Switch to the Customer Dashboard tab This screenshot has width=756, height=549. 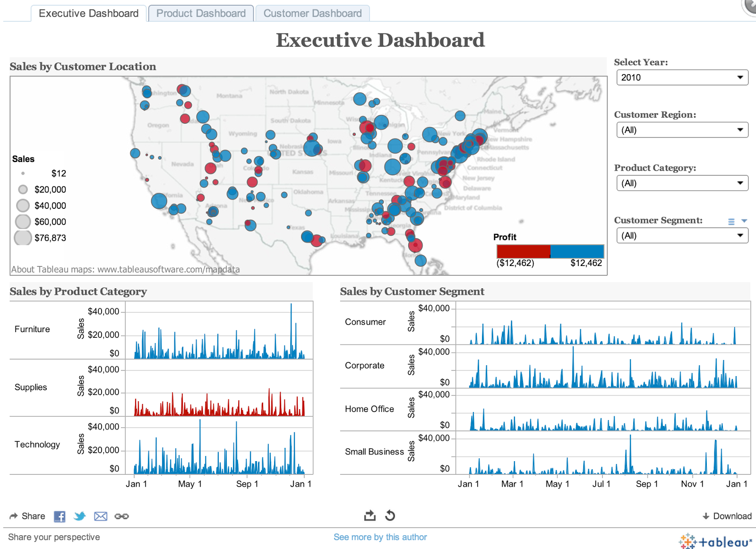pos(311,13)
